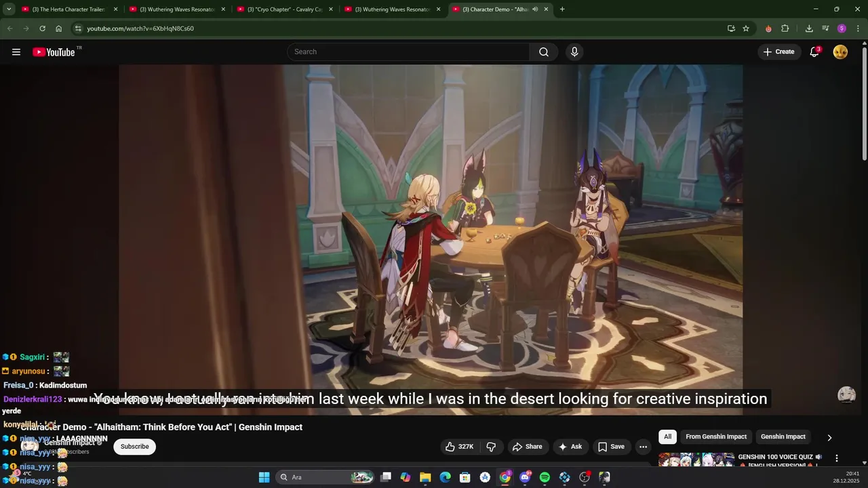This screenshot has height=488, width=868.
Task: Switch to The Herta Character Trailer tab
Action: coord(70,9)
